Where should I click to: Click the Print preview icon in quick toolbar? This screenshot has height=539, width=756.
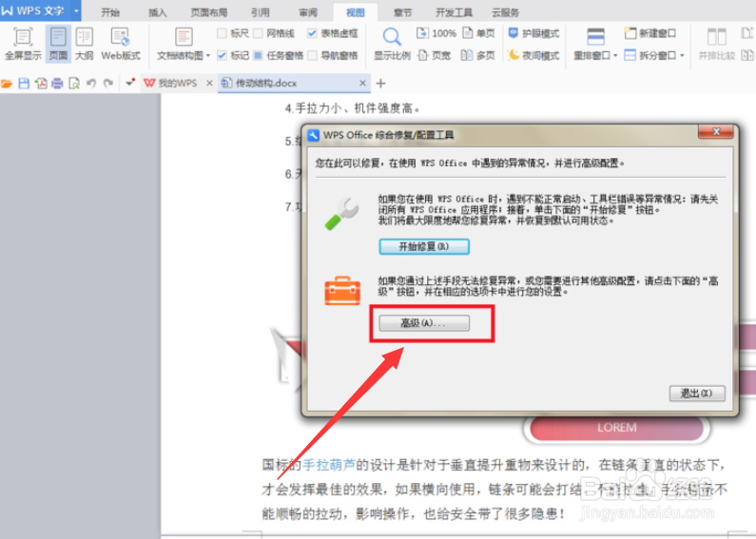74,84
